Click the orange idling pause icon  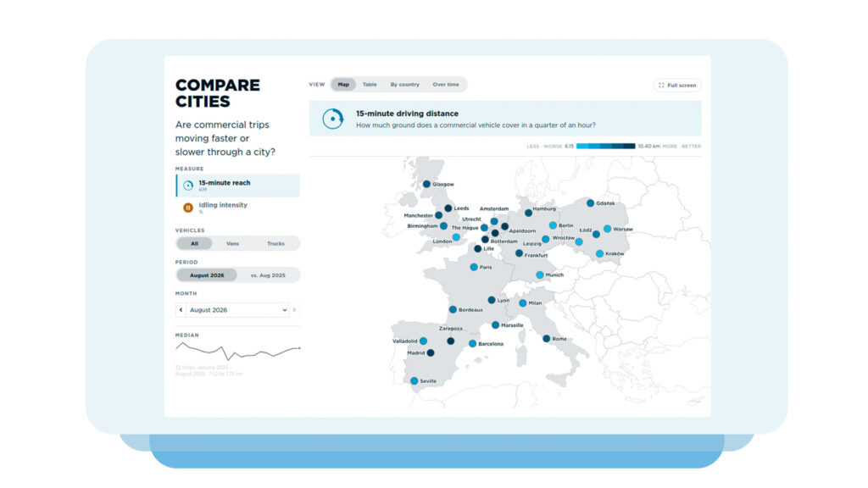tap(188, 208)
